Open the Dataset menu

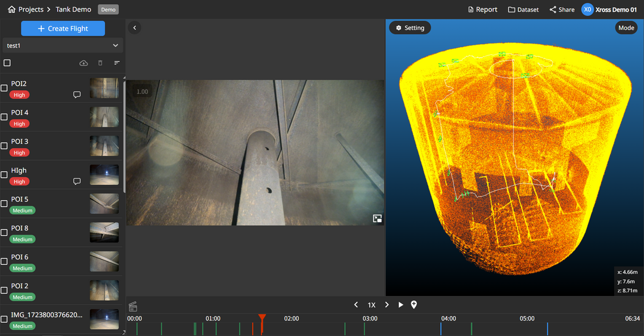click(x=523, y=10)
